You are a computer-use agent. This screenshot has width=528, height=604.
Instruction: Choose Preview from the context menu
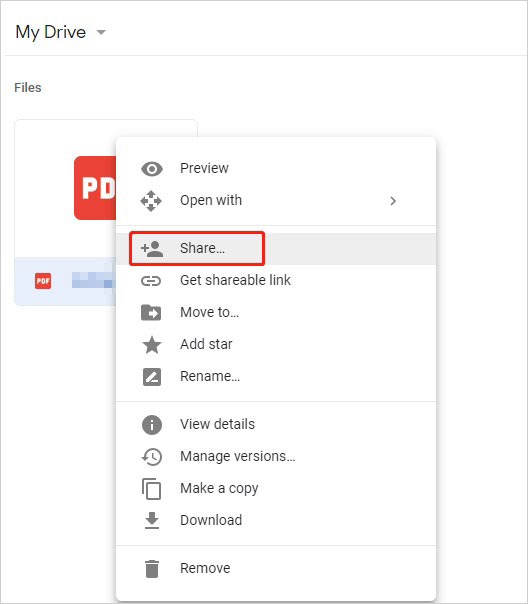(276, 168)
